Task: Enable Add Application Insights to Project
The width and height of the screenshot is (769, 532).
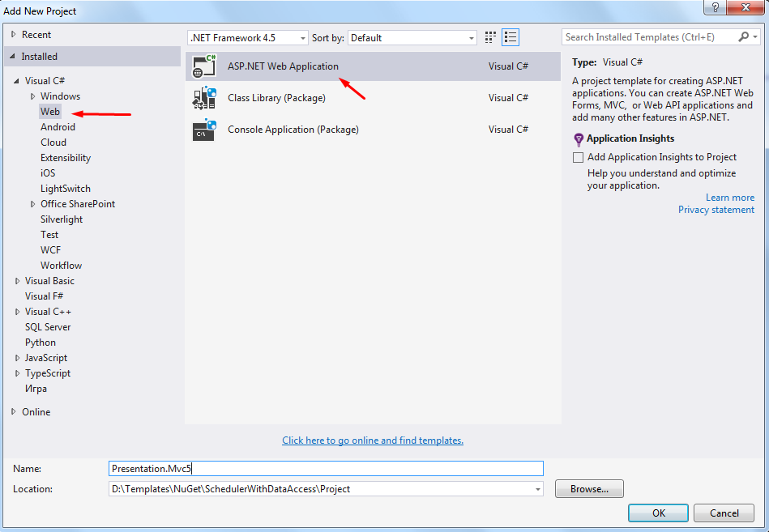Action: (578, 157)
